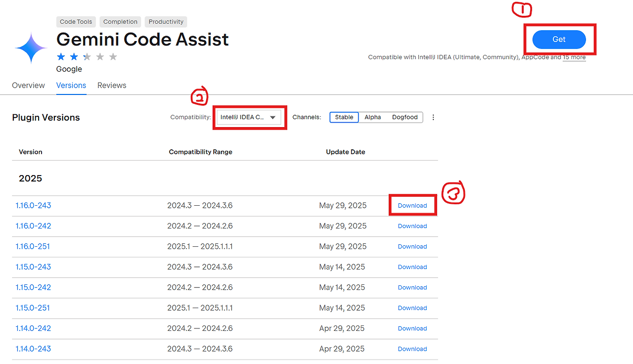Open version link 1.15.0-242

pyautogui.click(x=33, y=287)
